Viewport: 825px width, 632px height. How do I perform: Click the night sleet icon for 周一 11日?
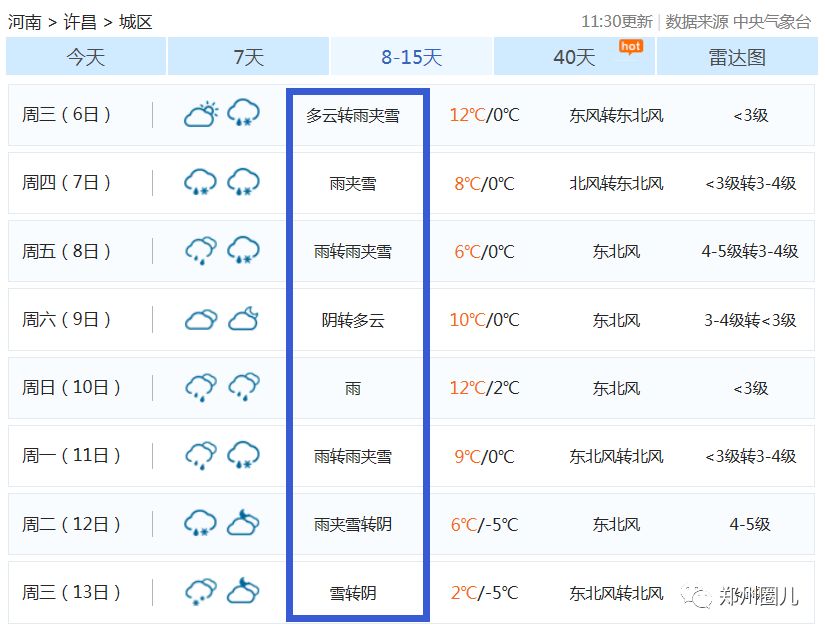[243, 455]
